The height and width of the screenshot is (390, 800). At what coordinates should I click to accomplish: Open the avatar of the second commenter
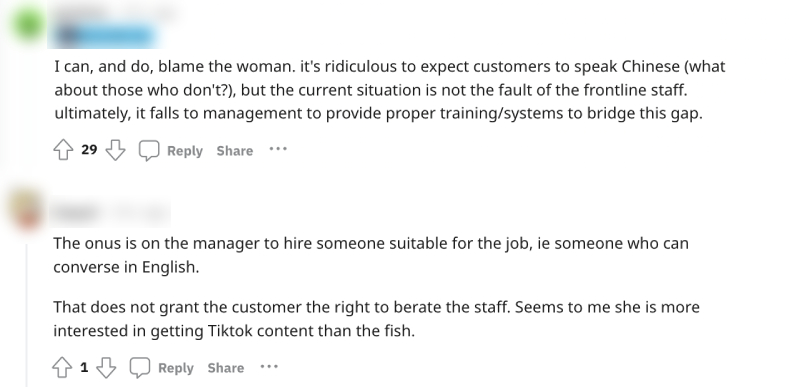point(26,209)
